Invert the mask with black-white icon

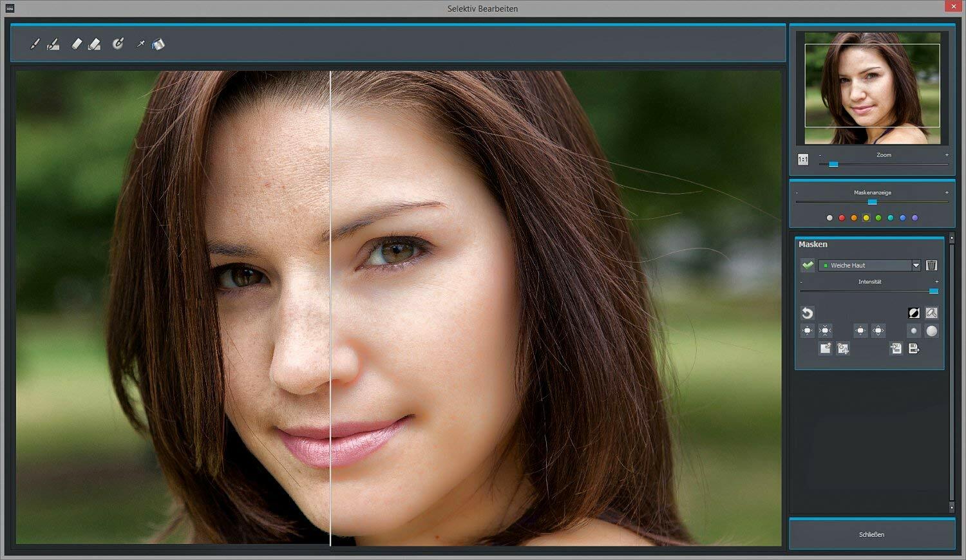coord(914,313)
